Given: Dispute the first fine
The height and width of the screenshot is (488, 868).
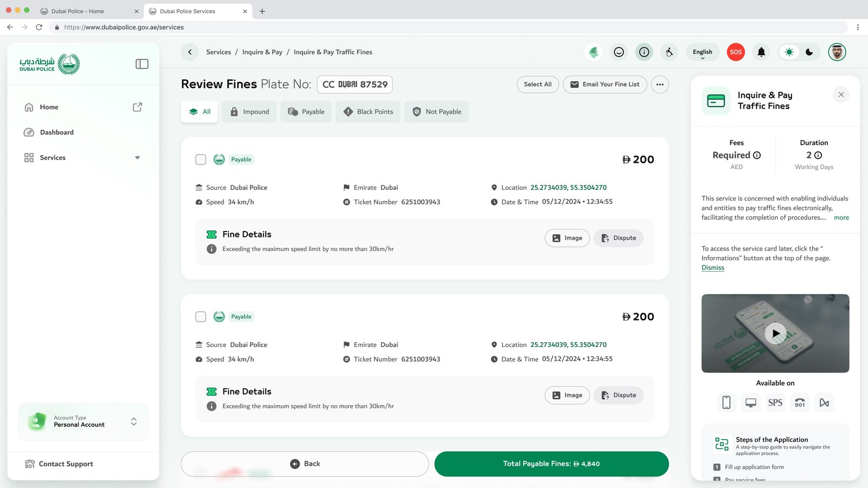Looking at the screenshot, I should (x=618, y=238).
